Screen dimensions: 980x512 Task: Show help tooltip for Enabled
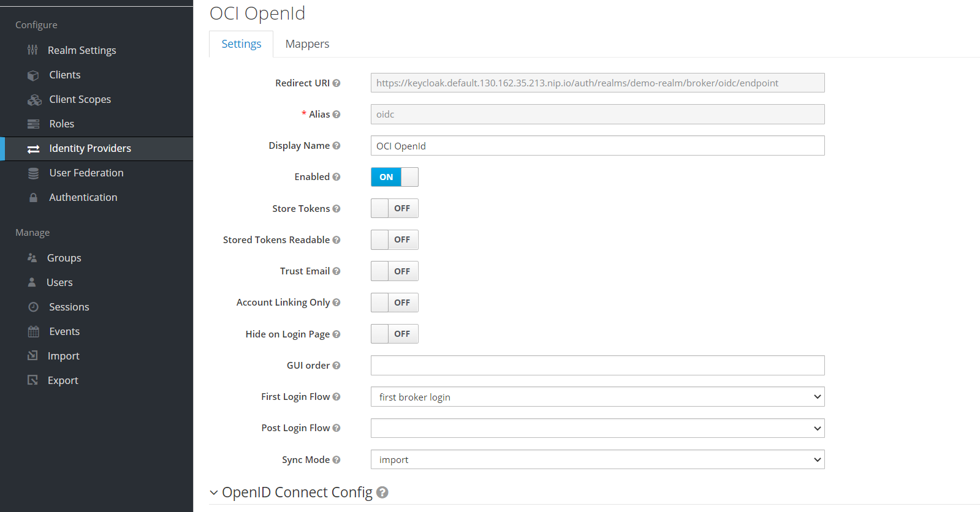point(336,177)
